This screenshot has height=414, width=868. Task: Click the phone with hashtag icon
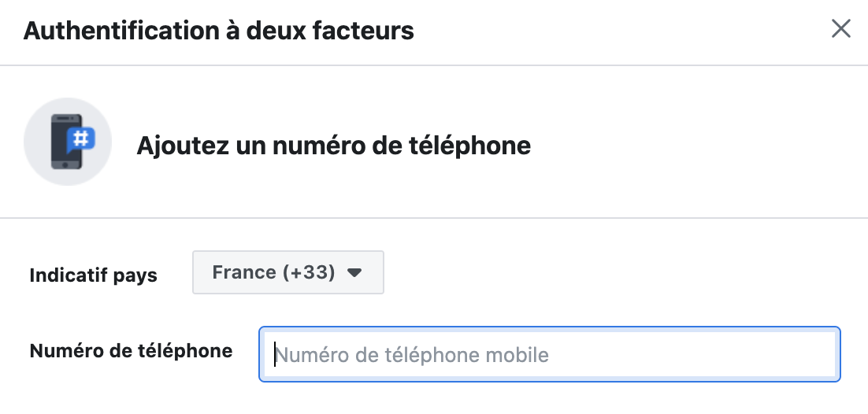click(68, 142)
